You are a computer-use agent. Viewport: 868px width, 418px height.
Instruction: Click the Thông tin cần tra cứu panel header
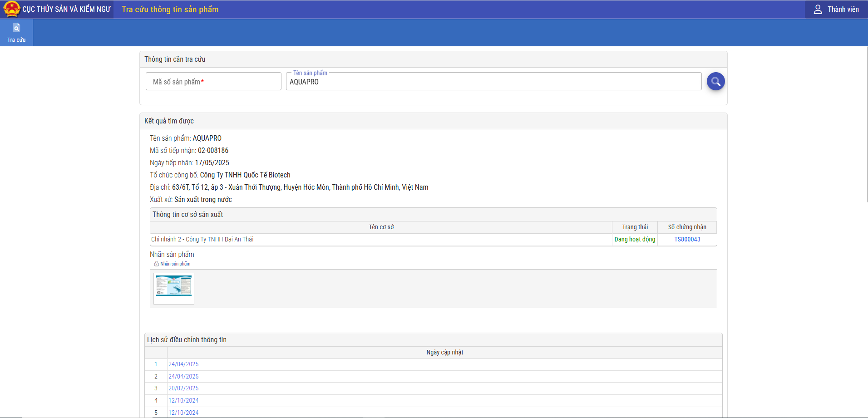[434, 59]
